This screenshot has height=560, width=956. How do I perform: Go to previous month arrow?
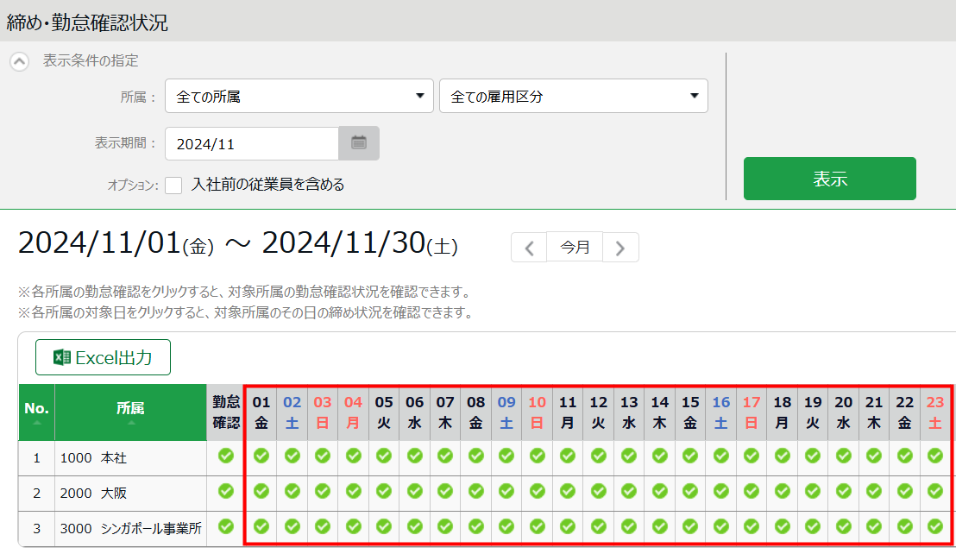529,248
